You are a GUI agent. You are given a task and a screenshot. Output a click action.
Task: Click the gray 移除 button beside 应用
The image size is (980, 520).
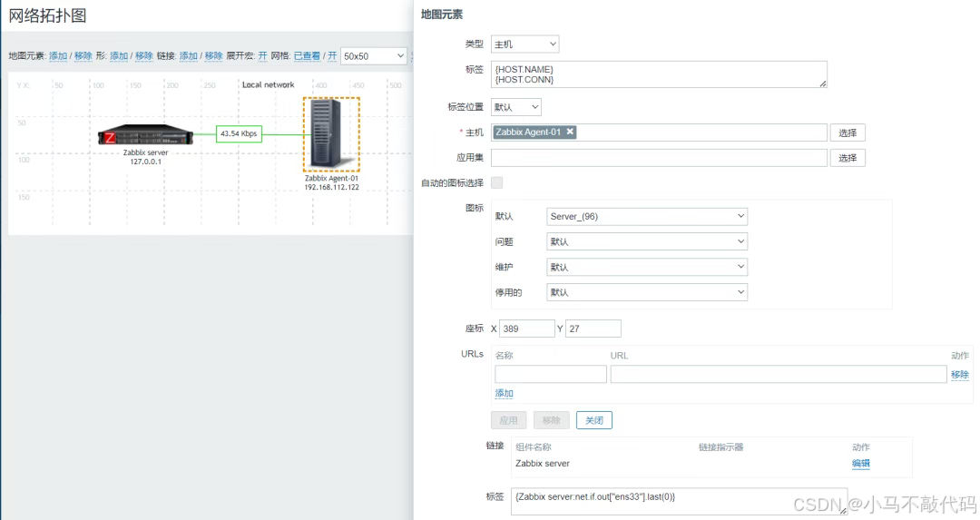(552, 420)
